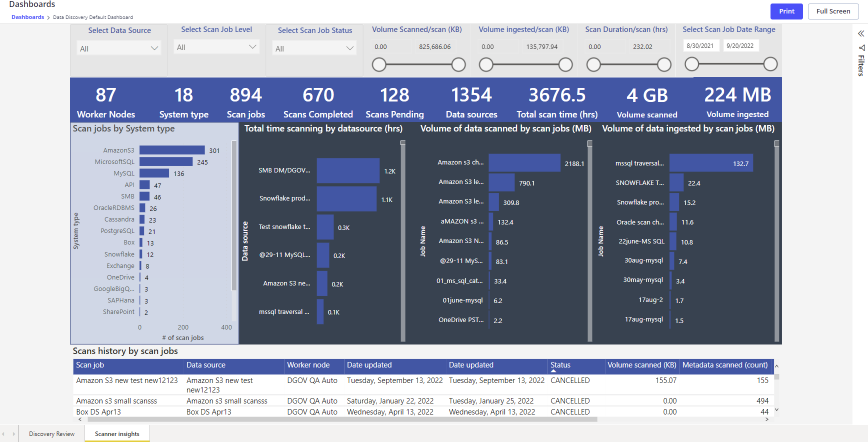Switch to the Discovery Review tab

coord(51,434)
